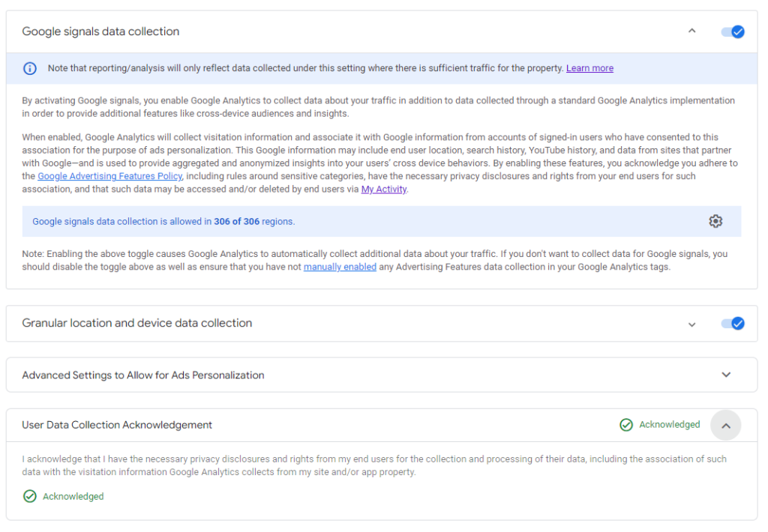The width and height of the screenshot is (768, 532).
Task: Open region settings gear for Google signals
Action: [715, 221]
